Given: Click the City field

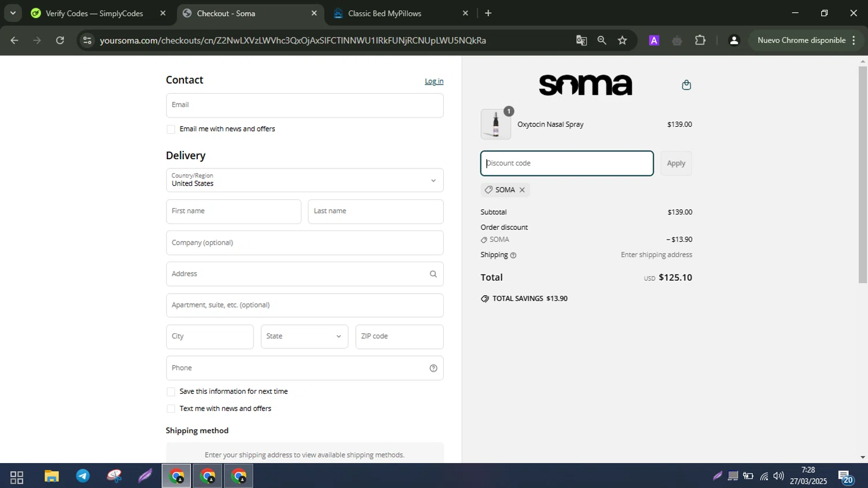Looking at the screenshot, I should pyautogui.click(x=210, y=336).
